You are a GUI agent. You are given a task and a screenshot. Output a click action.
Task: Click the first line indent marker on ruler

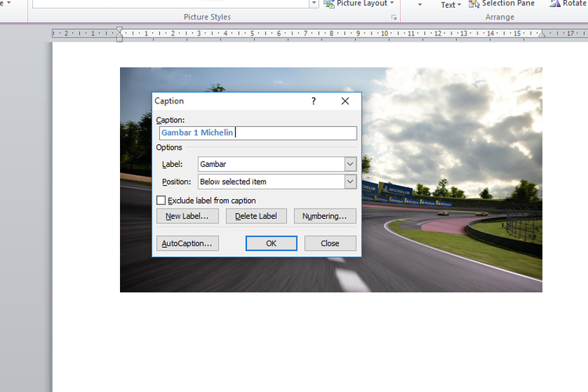119,30
